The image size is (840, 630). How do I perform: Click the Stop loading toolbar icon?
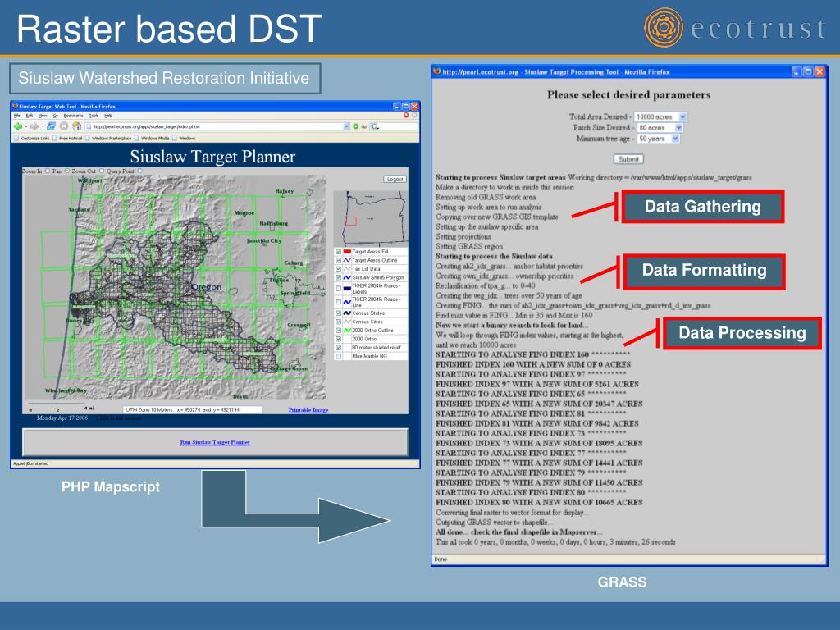click(64, 126)
